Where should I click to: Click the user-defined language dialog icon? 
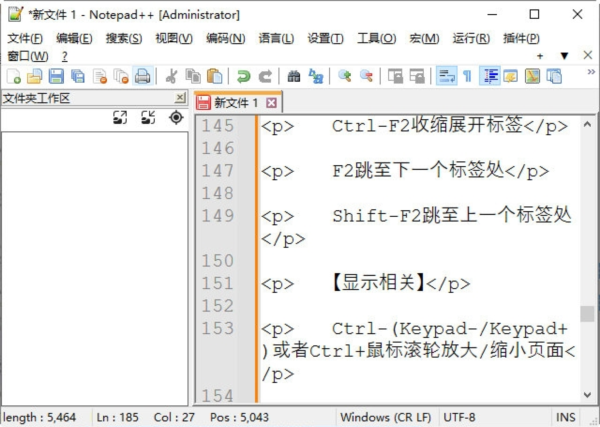[511, 76]
